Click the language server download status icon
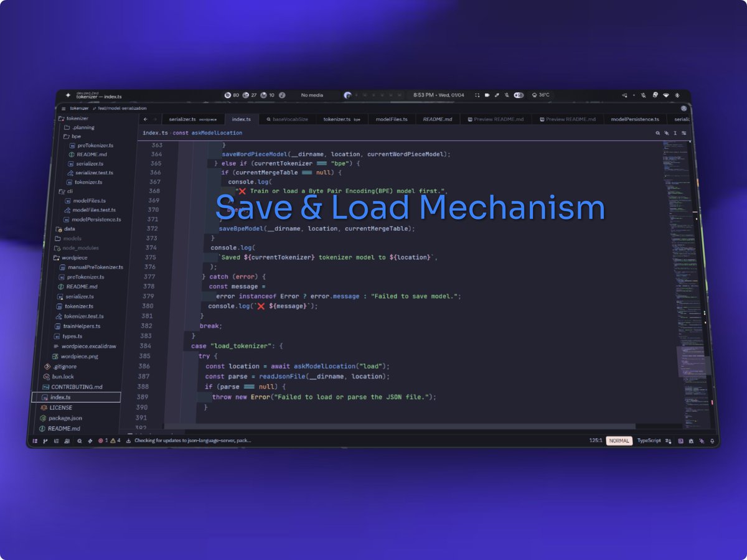Image resolution: width=747 pixels, height=560 pixels. pos(128,441)
